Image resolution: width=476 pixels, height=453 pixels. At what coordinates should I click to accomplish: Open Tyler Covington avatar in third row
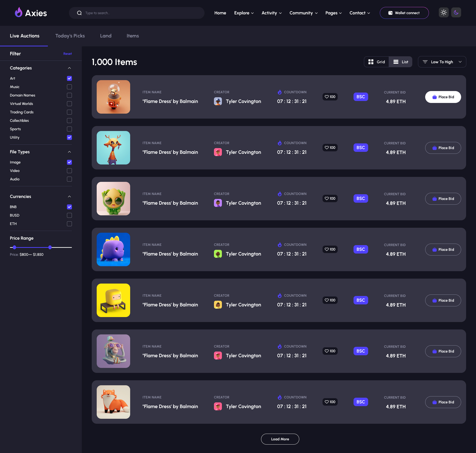(x=218, y=203)
